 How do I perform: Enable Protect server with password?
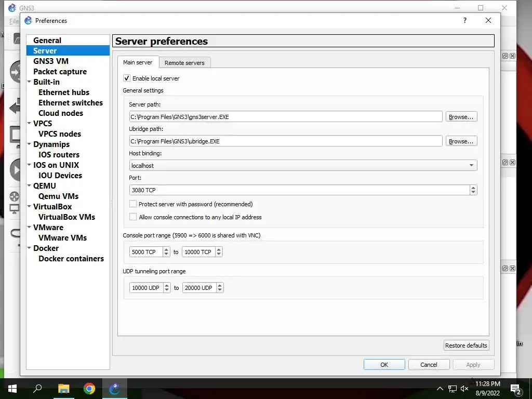(x=133, y=204)
